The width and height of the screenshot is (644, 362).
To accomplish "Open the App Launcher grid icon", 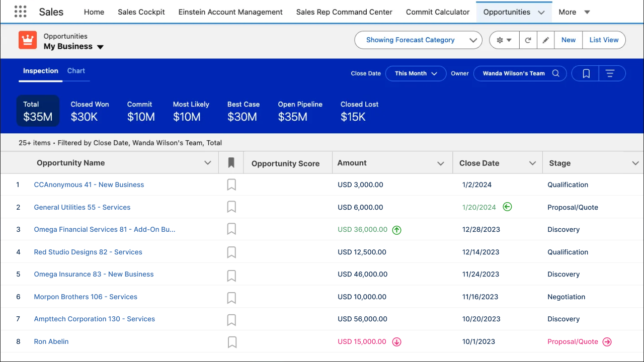I will [20, 12].
